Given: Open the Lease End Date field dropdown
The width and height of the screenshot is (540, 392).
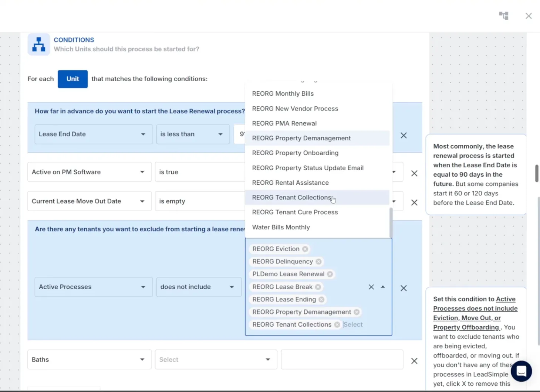Looking at the screenshot, I should [x=94, y=134].
